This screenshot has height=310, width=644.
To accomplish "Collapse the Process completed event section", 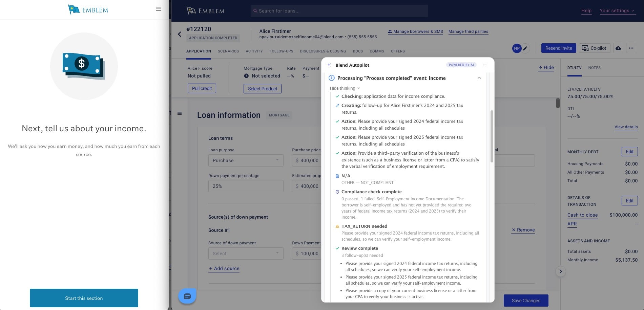I will coord(479,78).
